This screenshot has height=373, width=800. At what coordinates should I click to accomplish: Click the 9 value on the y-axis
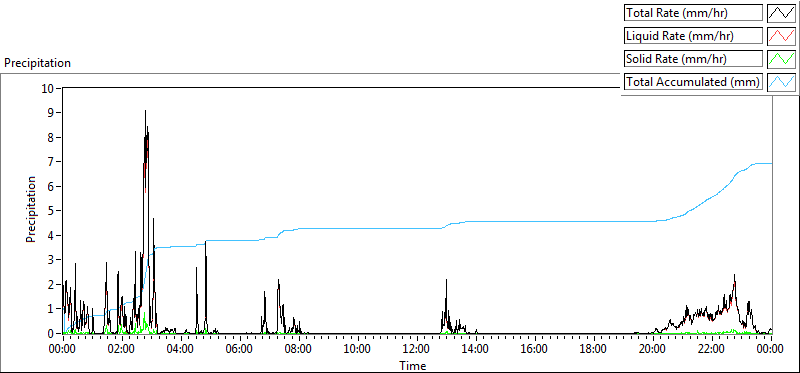pyautogui.click(x=51, y=113)
